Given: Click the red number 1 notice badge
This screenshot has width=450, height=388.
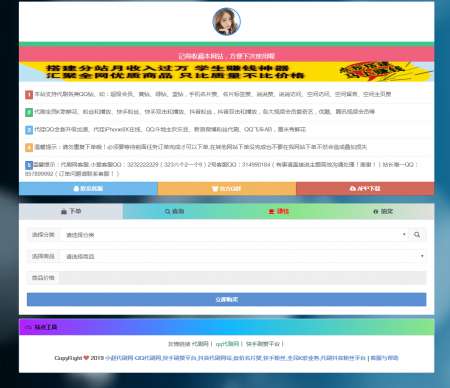Looking at the screenshot, I should (29, 95).
